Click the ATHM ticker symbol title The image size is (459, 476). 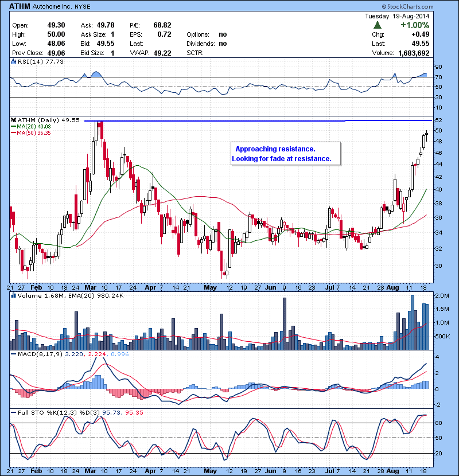coord(20,6)
